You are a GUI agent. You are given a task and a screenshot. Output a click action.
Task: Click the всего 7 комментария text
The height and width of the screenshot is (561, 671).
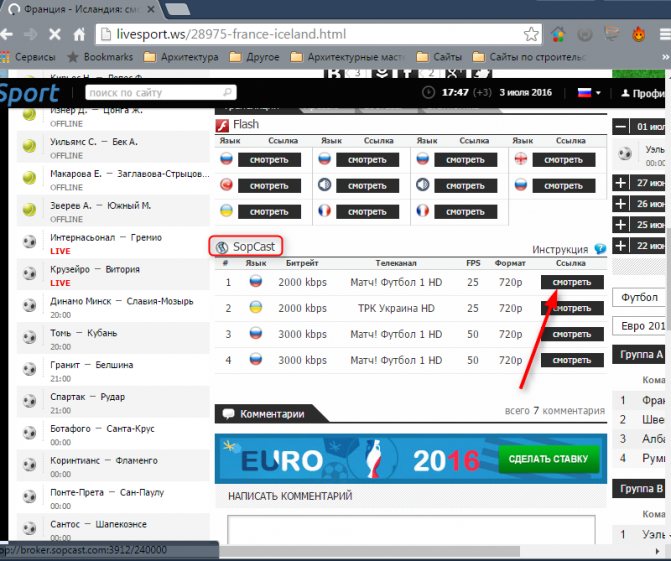[555, 411]
